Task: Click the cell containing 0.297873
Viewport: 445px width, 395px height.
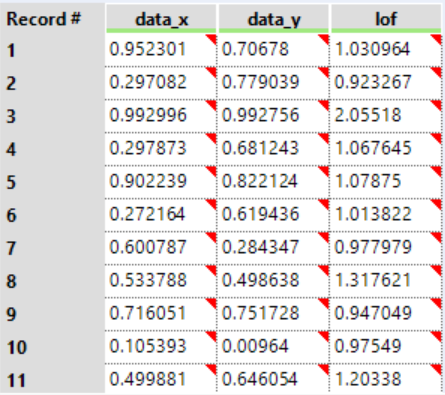Action: tap(161, 149)
